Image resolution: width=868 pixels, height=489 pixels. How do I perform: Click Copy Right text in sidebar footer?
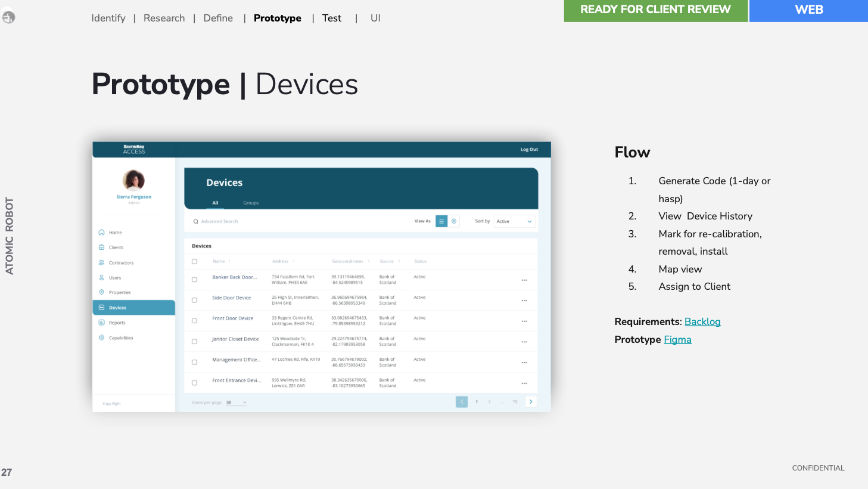pos(111,404)
